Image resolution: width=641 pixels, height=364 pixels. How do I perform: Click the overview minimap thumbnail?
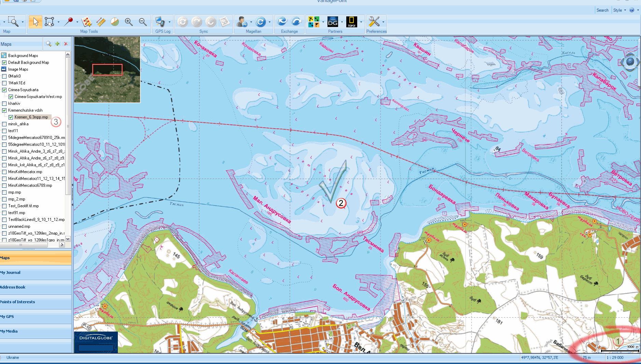coord(107,70)
